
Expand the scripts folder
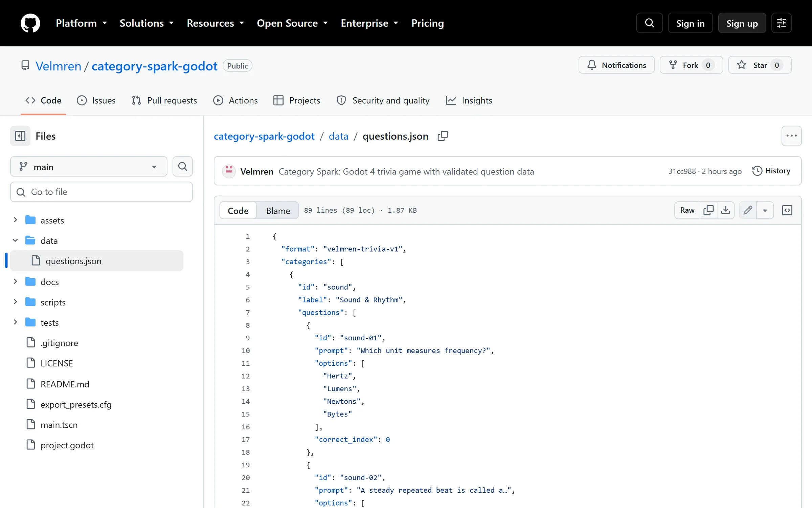point(15,302)
